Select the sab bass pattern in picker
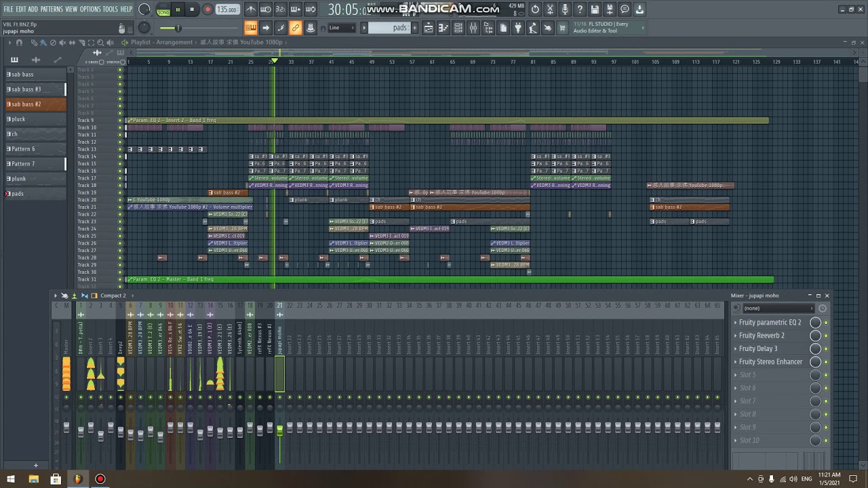This screenshot has height=488, width=868. 35,75
